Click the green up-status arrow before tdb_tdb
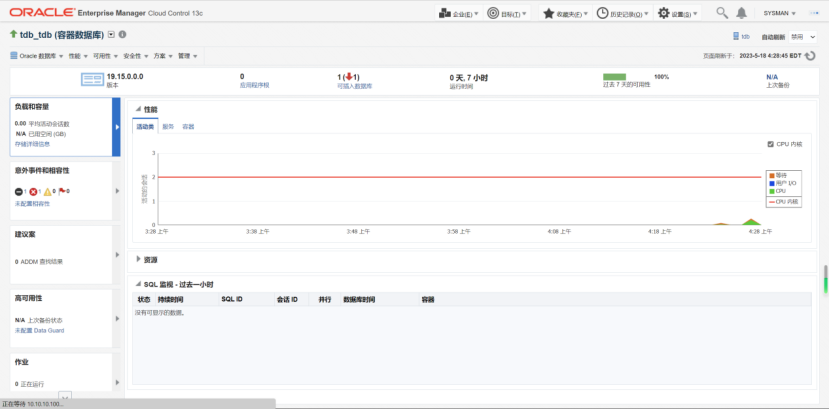This screenshot has width=830, height=409. click(13, 34)
